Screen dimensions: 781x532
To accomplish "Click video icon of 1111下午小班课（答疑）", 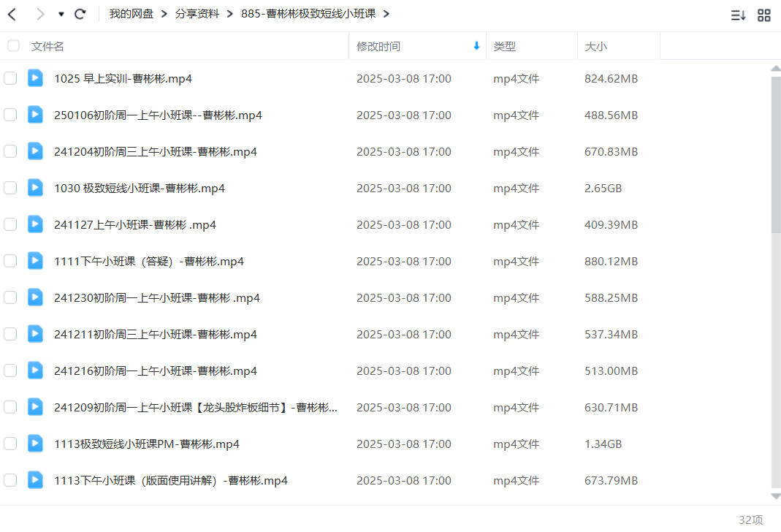I will (35, 261).
